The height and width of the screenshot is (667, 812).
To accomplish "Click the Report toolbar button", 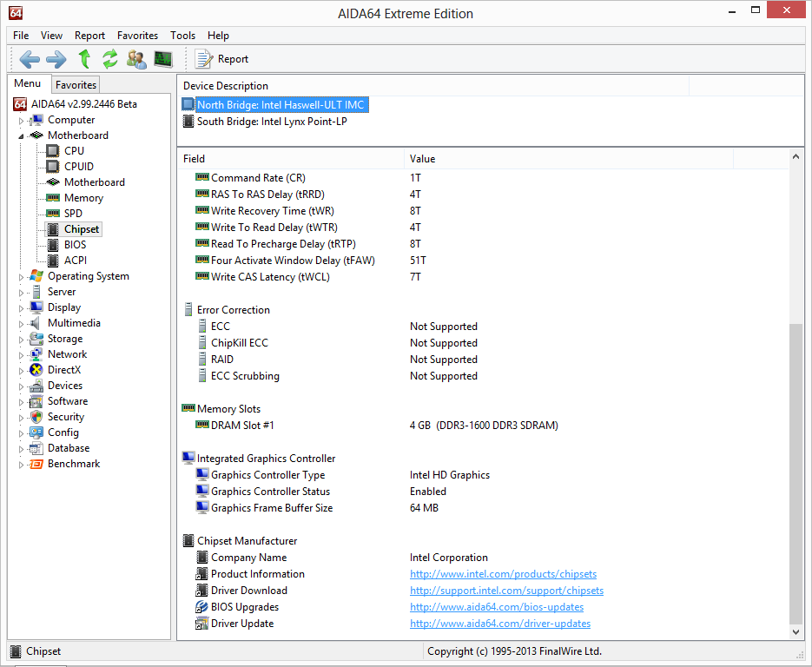I will point(221,59).
